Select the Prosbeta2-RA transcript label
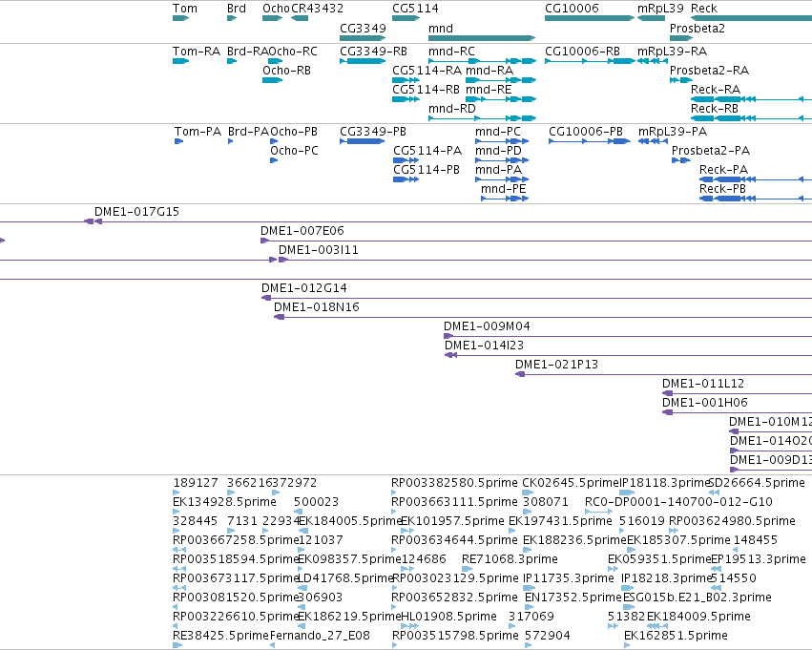Image resolution: width=812 pixels, height=650 pixels. tap(709, 71)
